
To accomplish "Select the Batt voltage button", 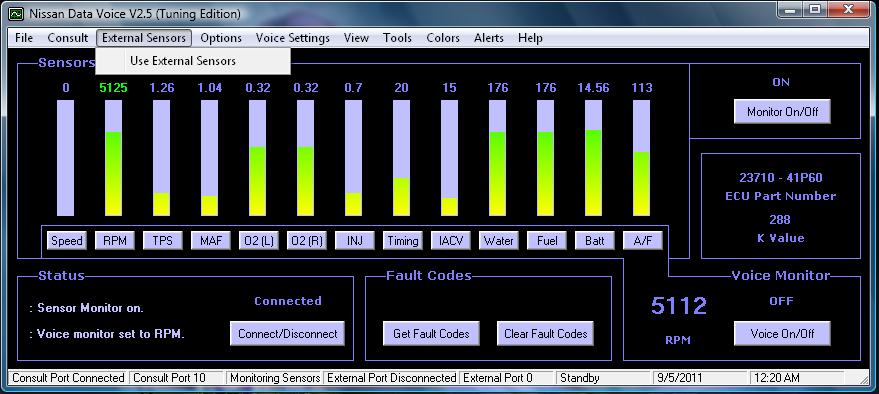I will [x=595, y=241].
